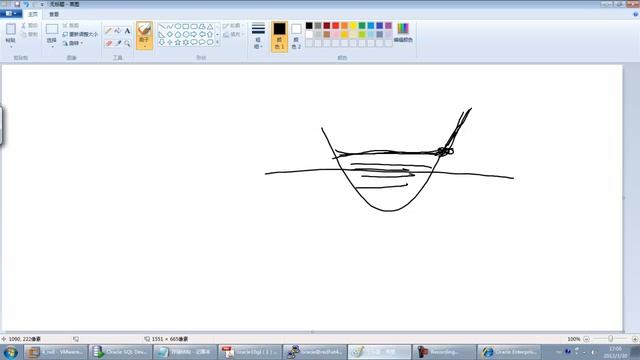Select the Fill with color bucket tool
The image size is (640, 360).
[x=118, y=31]
